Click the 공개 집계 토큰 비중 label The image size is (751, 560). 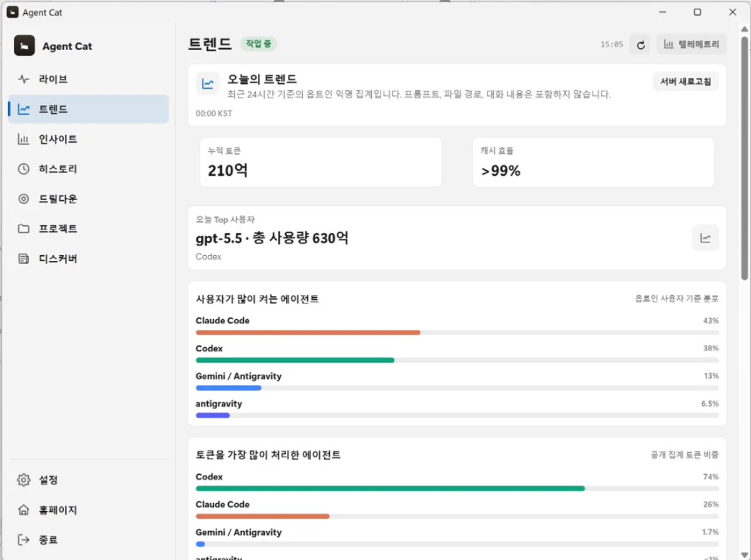tap(685, 455)
